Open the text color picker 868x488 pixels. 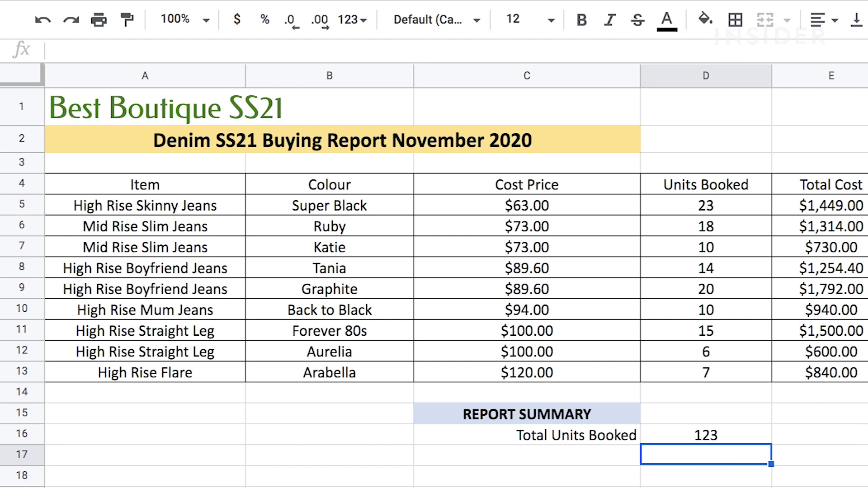click(x=666, y=19)
